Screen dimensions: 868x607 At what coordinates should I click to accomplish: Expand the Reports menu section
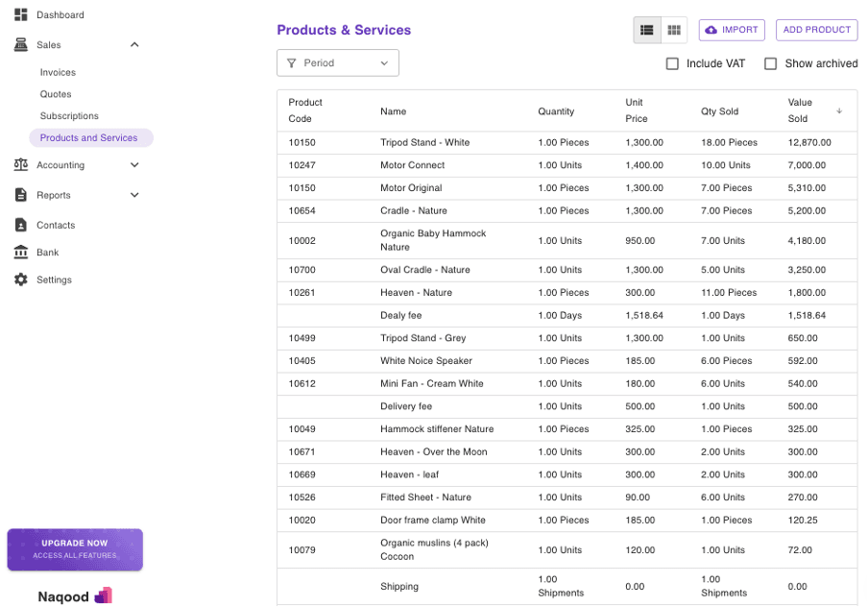134,195
